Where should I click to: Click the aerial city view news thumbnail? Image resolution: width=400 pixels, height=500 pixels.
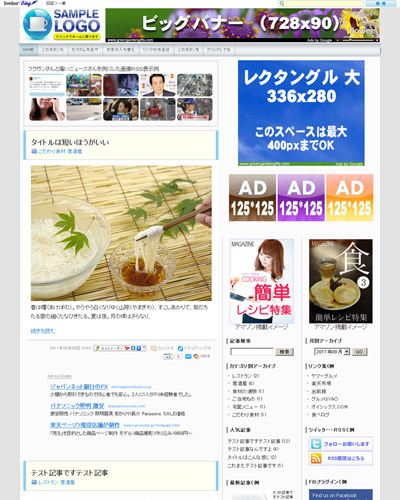point(195,85)
